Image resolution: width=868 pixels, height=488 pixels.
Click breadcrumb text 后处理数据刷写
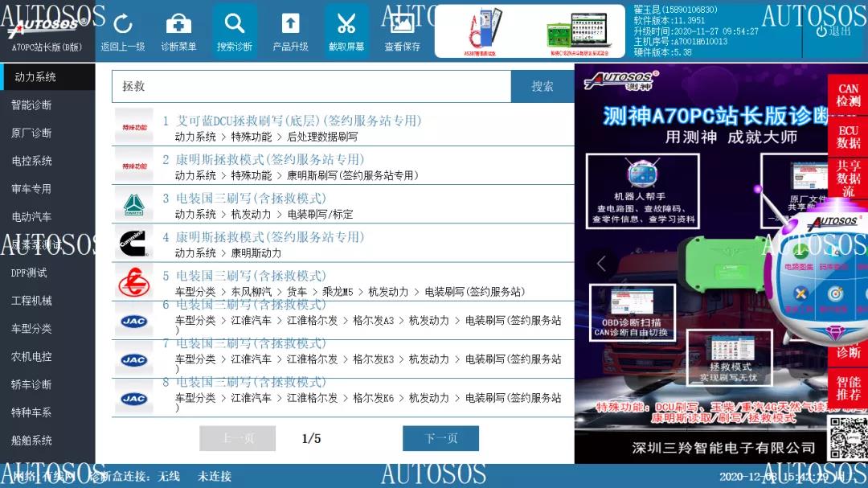(322, 137)
